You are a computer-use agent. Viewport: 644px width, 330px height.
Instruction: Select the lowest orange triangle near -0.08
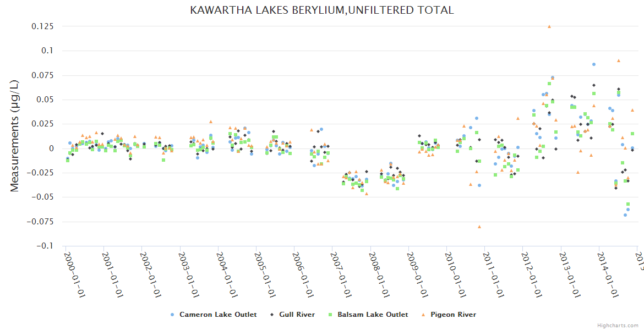click(479, 227)
